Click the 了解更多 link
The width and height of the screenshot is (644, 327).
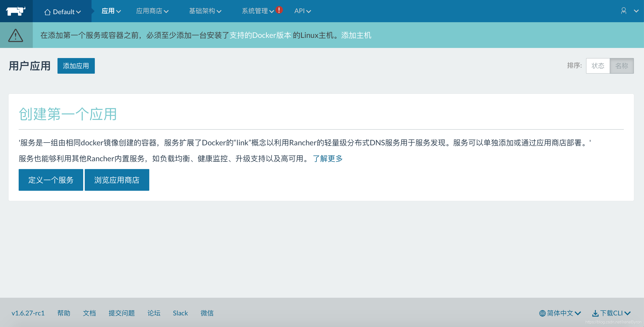coord(328,158)
